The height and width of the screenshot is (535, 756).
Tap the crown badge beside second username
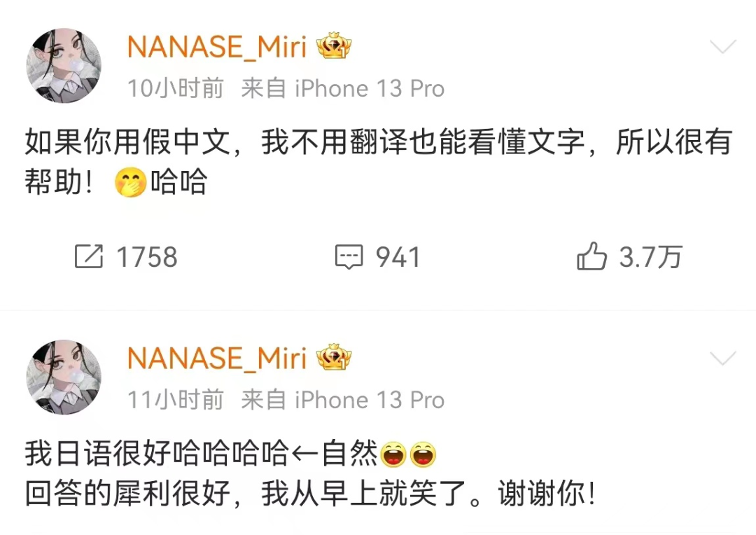334,357
